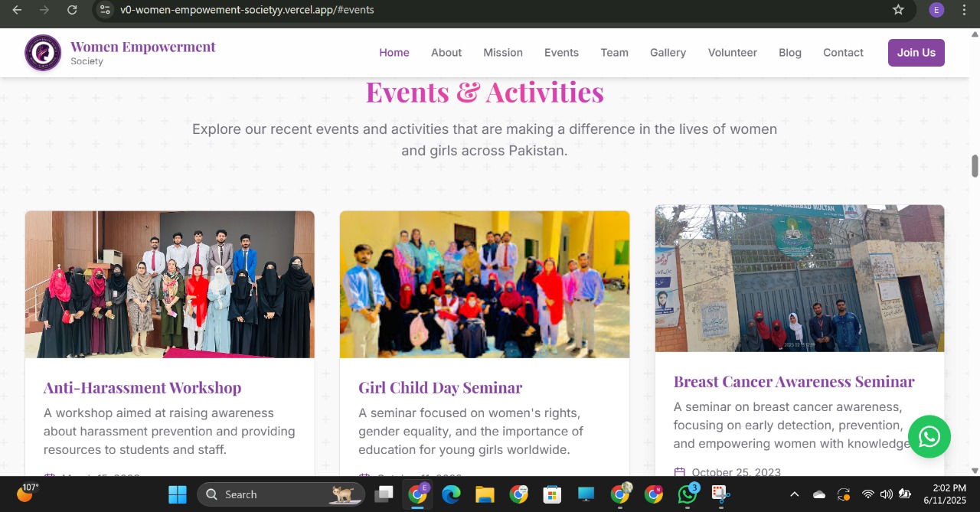Open Chrome profile avatar E
This screenshot has height=512, width=980.
936,10
